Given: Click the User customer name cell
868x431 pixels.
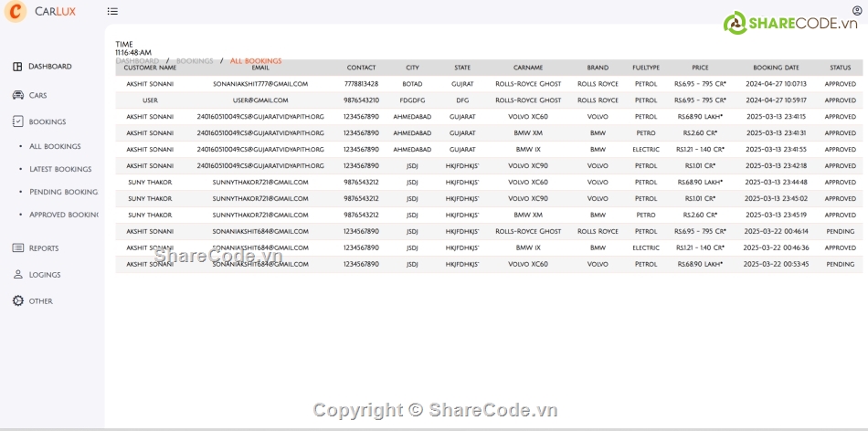Looking at the screenshot, I should (150, 100).
